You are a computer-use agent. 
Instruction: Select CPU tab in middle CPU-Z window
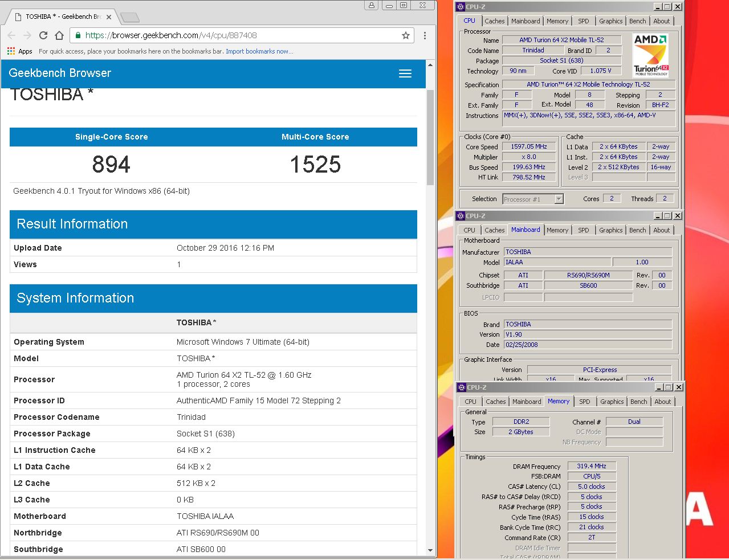point(469,230)
